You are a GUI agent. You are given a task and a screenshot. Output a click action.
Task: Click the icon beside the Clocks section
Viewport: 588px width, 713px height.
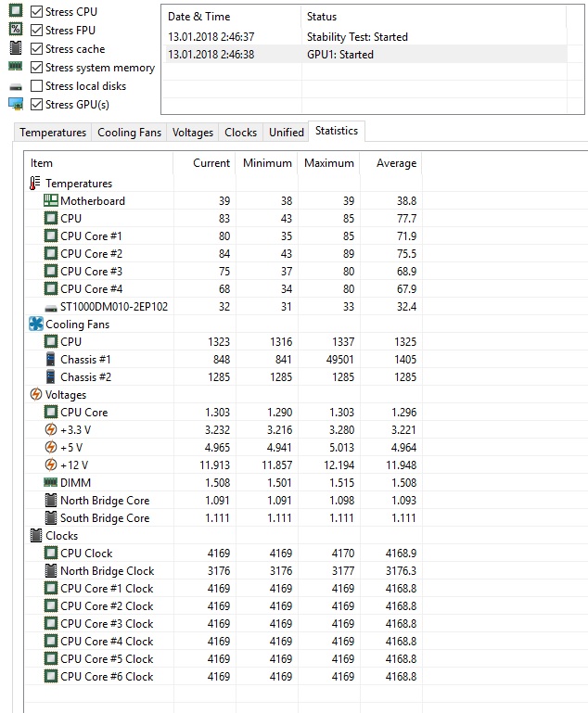pyautogui.click(x=36, y=536)
